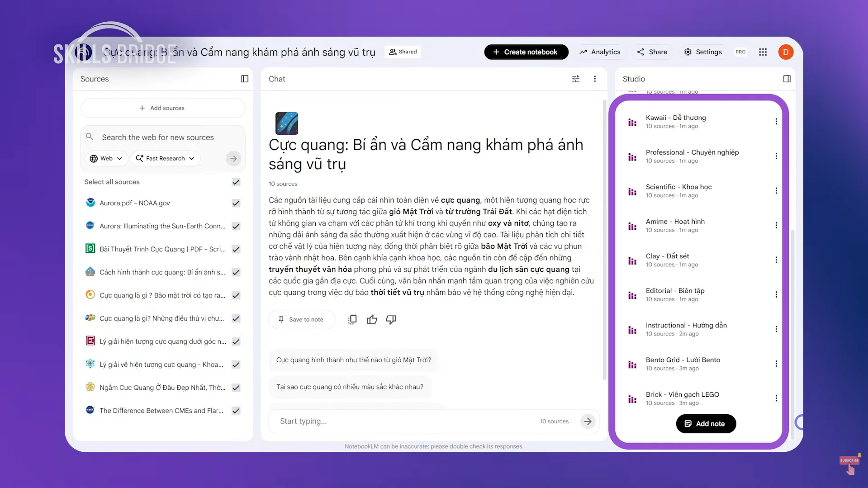Copy the chat response

point(352,319)
